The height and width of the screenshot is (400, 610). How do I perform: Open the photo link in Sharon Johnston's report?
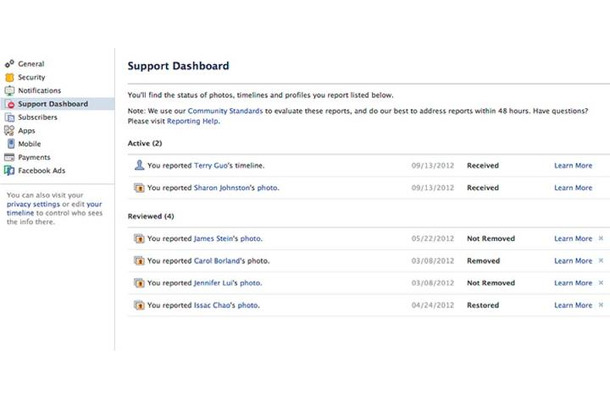point(267,188)
